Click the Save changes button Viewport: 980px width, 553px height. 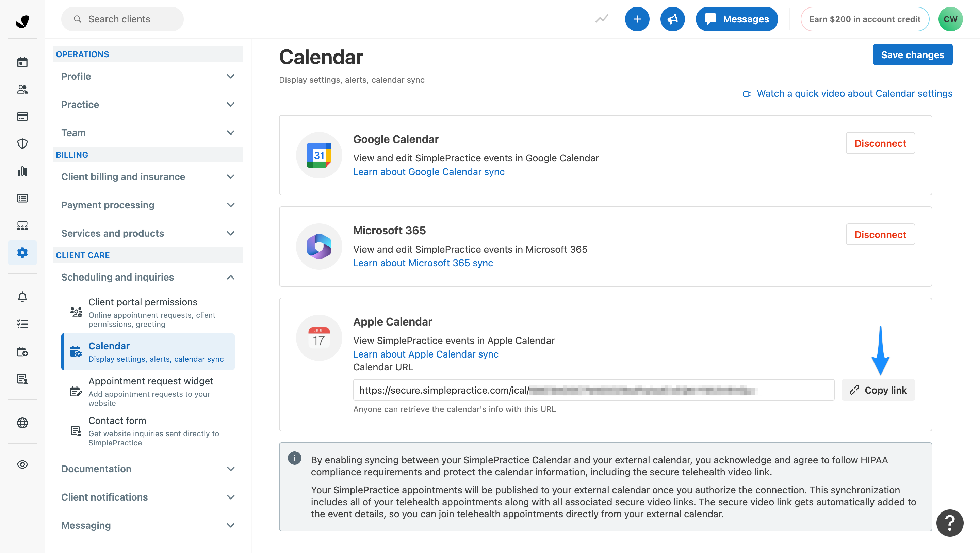click(913, 54)
